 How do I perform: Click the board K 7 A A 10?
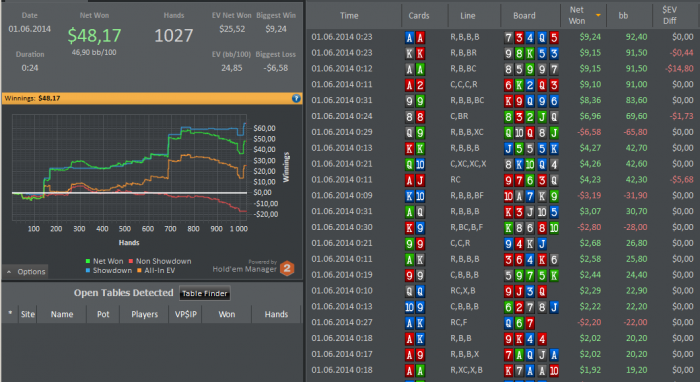pyautogui.click(x=531, y=370)
